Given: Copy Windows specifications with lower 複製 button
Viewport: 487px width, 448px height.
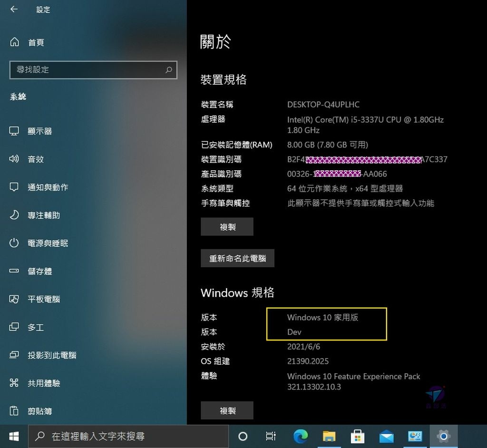Looking at the screenshot, I should click(x=227, y=410).
